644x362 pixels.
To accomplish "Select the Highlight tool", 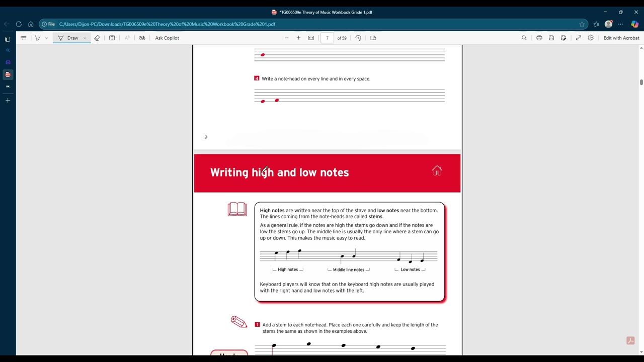I will pyautogui.click(x=38, y=38).
